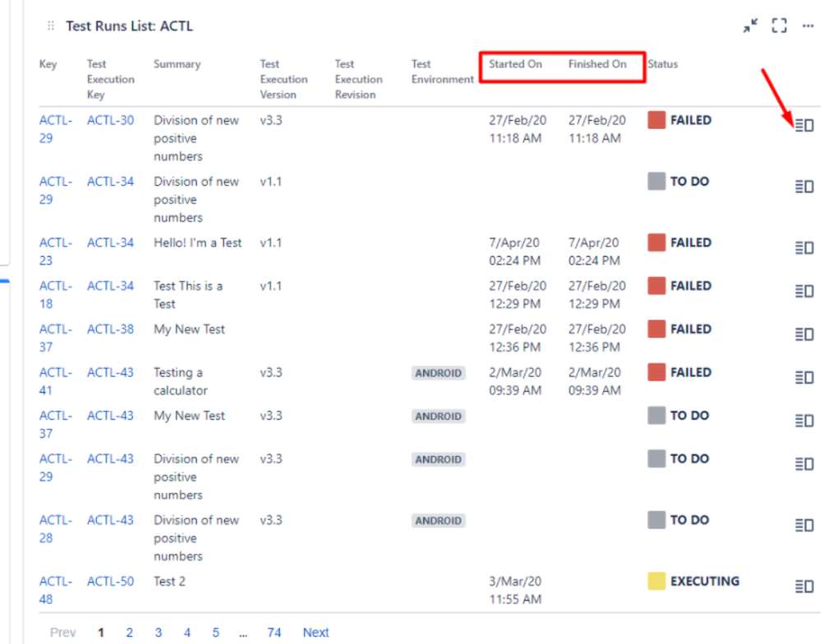The image size is (821, 644).
Task: Click summary 'Test 2'
Action: click(x=169, y=582)
